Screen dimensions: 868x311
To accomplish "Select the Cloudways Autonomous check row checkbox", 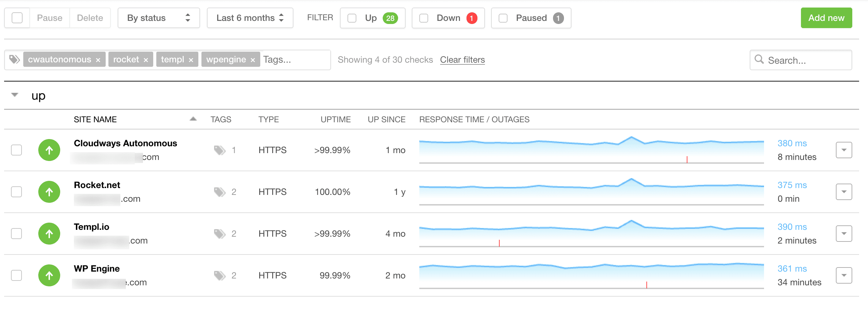I will (16, 150).
